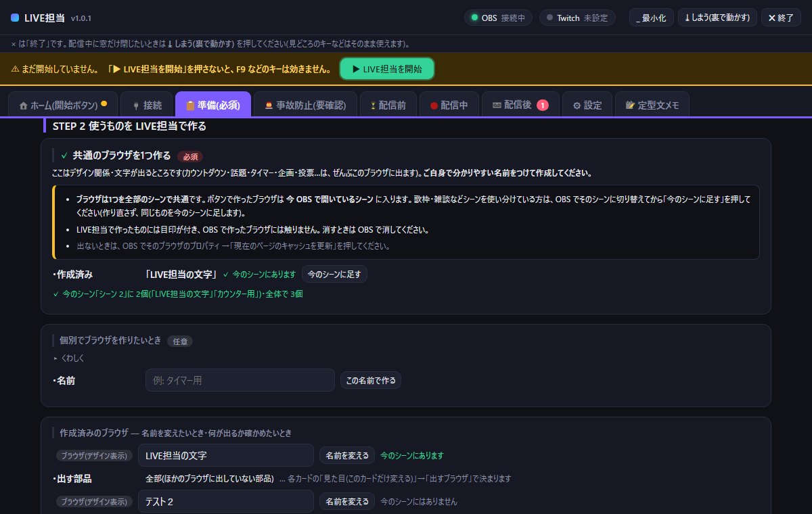Viewport: 812px width, 514px height.
Task: Click the red record dot on the 配信中 tab
Action: [x=434, y=106]
